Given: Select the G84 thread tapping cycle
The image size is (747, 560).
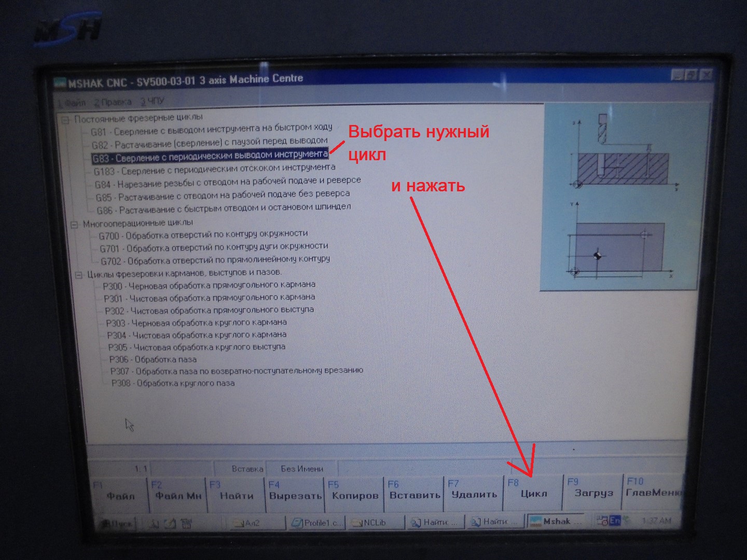Looking at the screenshot, I should point(228,182).
